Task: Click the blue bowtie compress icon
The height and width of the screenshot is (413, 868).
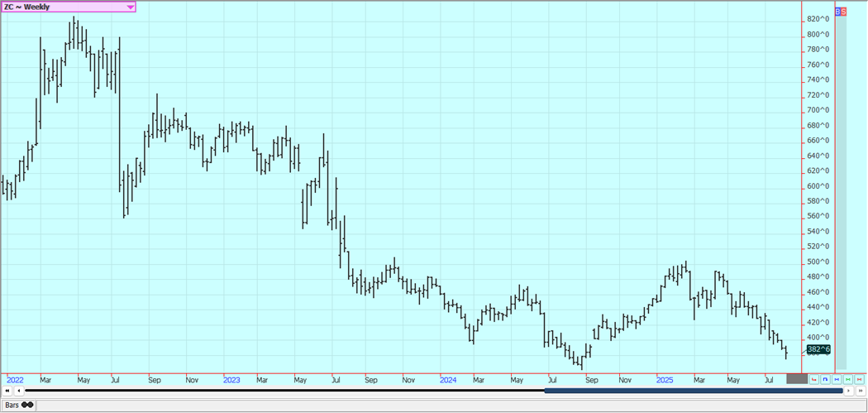Action: pyautogui.click(x=837, y=379)
